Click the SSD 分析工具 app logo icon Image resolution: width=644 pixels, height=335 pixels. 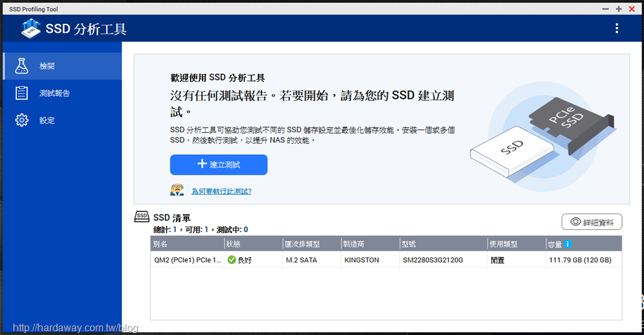coord(31,28)
